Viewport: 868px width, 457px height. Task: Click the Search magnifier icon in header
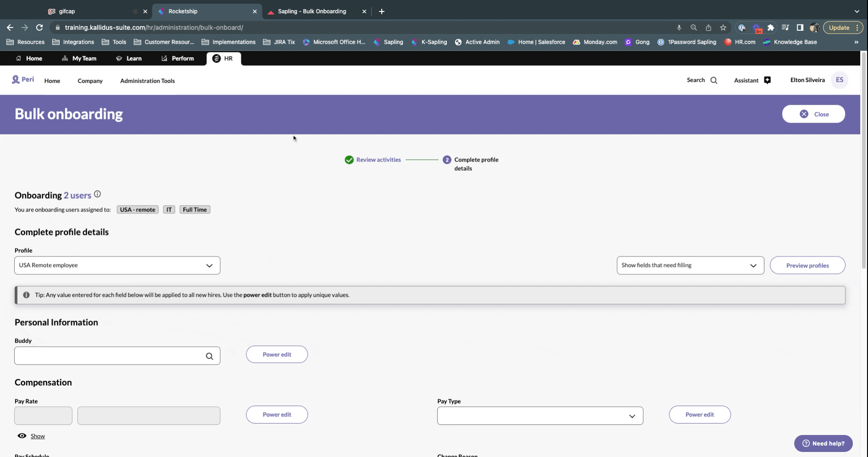713,80
